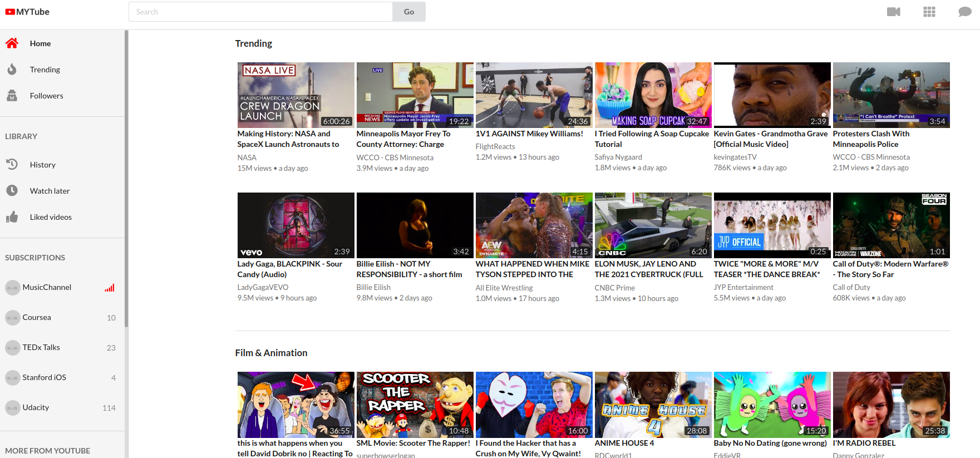
Task: Open the David Dobrik reaction video thumbnail
Action: [296, 405]
